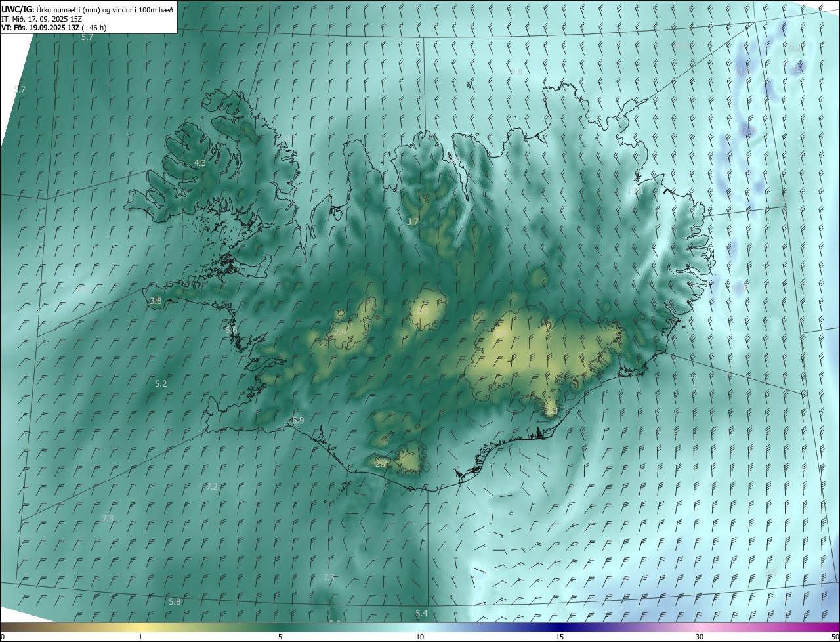Click the 3.8 value label on Snæfellsnes peninsula
The width and height of the screenshot is (840, 642).
156,301
